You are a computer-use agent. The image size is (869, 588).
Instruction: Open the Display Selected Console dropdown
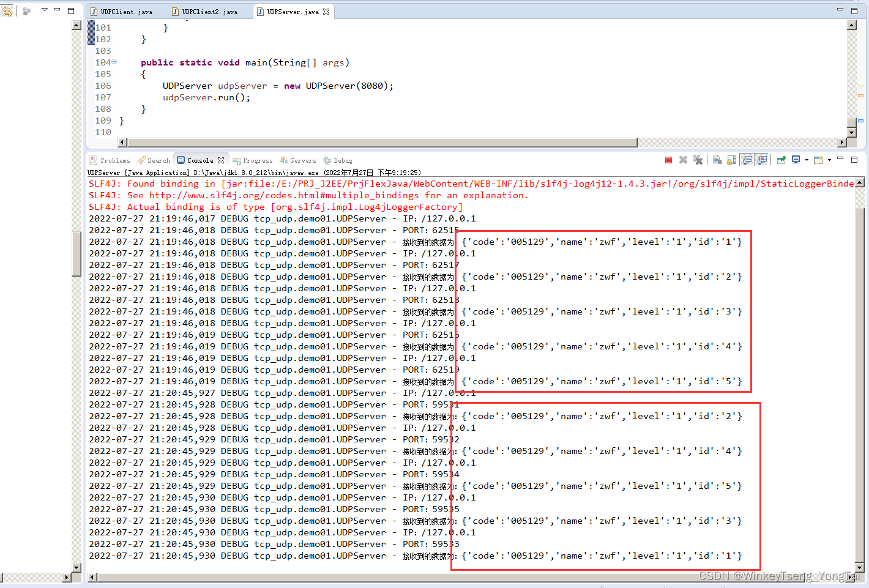pyautogui.click(x=806, y=160)
